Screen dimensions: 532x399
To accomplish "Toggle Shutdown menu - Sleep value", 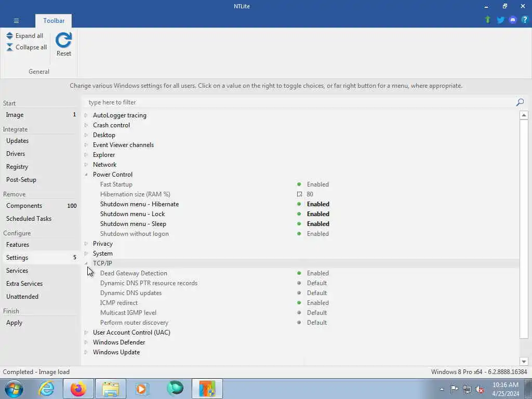I will pos(318,223).
